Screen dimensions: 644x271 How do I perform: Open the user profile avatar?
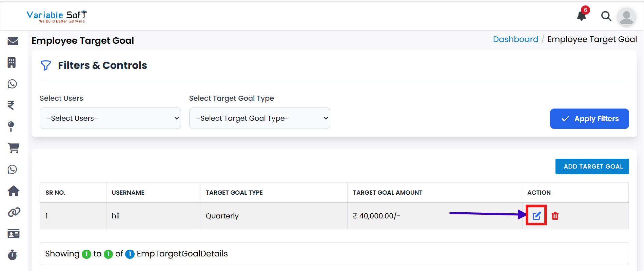coord(626,16)
